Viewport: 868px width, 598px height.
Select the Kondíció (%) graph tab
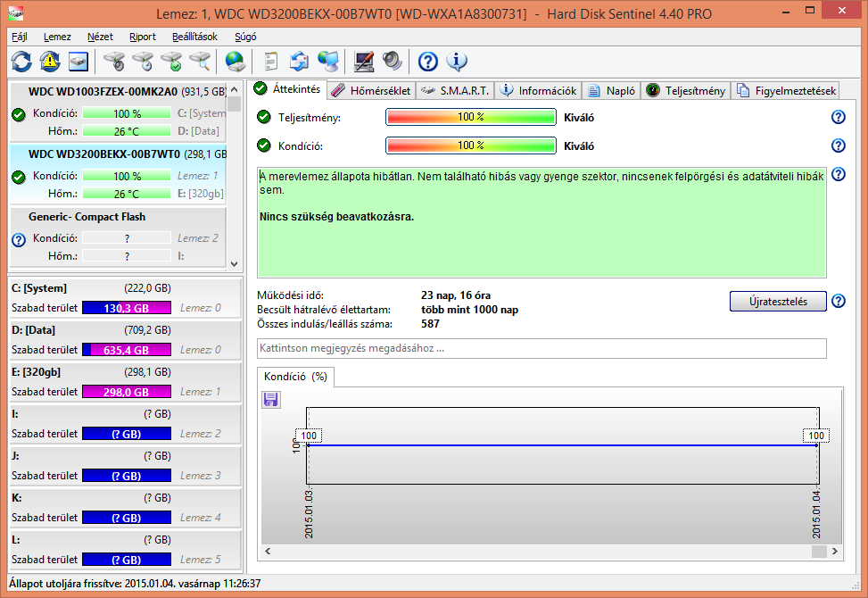click(295, 377)
